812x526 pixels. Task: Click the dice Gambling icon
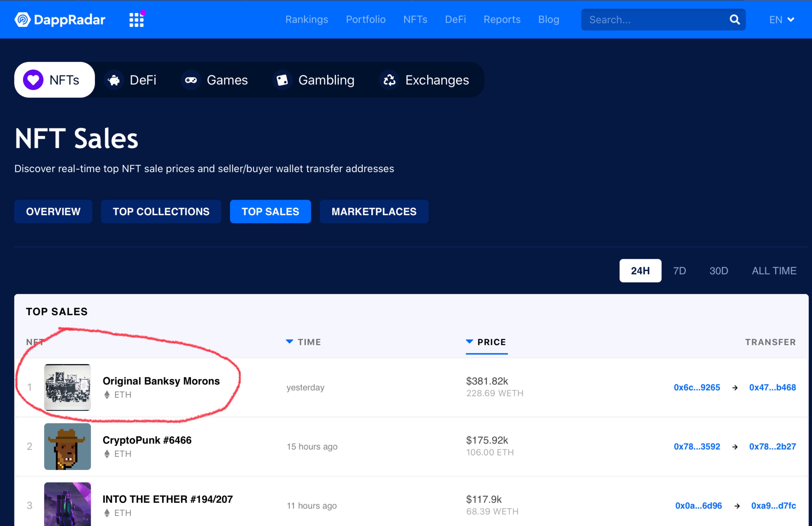282,80
